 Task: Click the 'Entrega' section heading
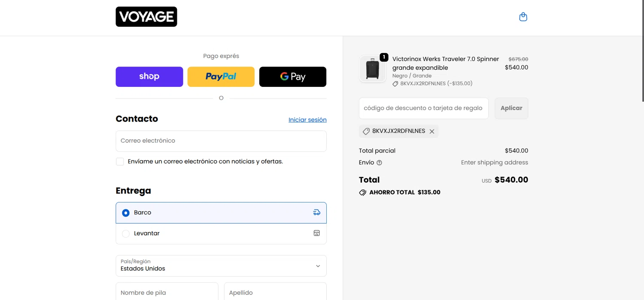pos(134,191)
